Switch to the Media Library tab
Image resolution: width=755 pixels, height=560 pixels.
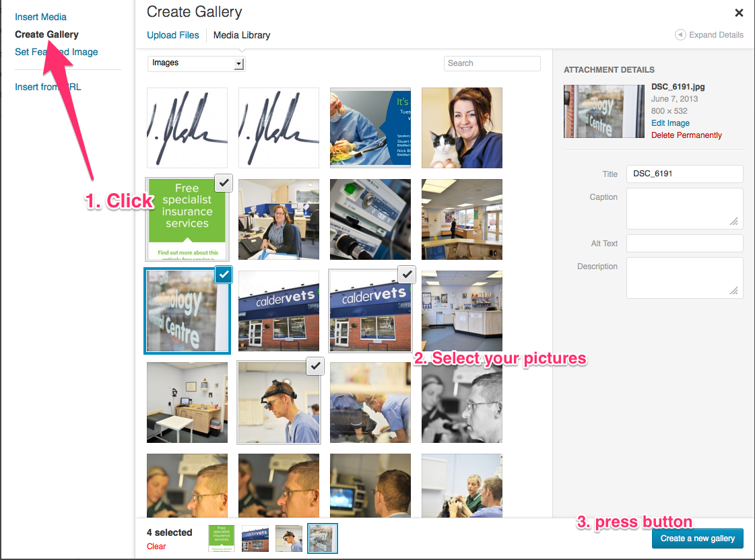(242, 35)
